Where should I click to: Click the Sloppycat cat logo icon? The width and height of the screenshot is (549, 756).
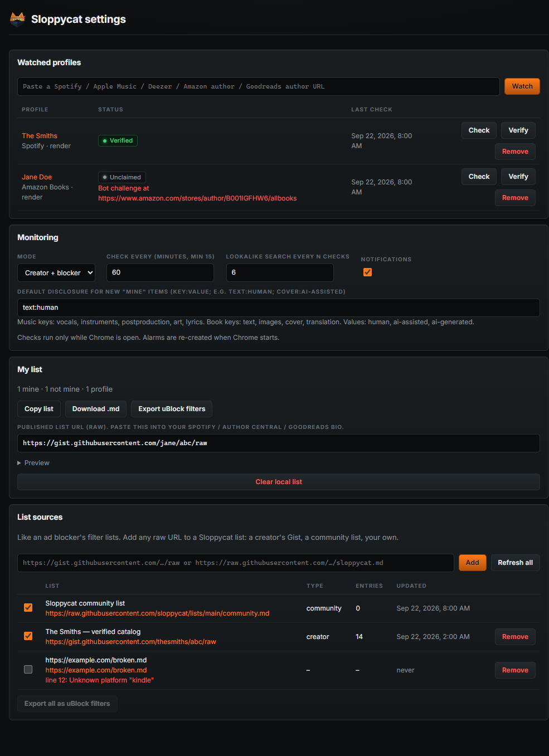click(18, 19)
